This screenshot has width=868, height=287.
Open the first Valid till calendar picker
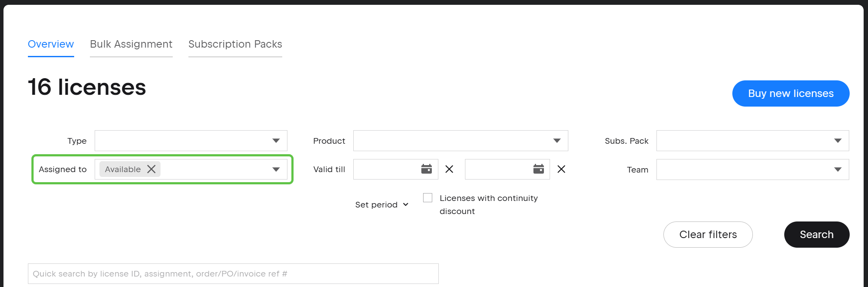[426, 169]
